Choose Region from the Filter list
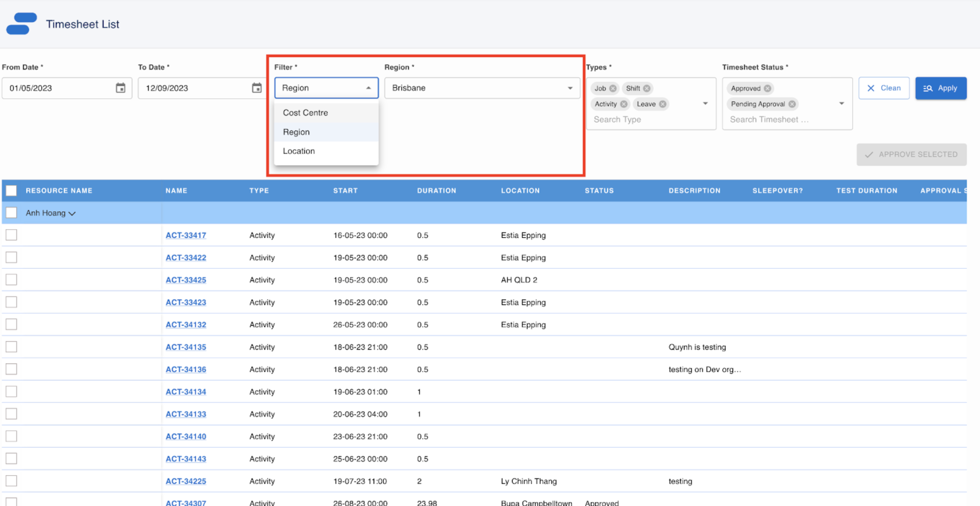The image size is (980, 506). 326,132
